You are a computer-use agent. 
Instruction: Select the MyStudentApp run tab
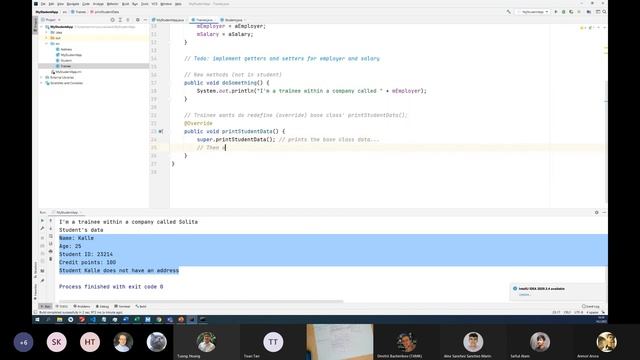click(x=66, y=212)
